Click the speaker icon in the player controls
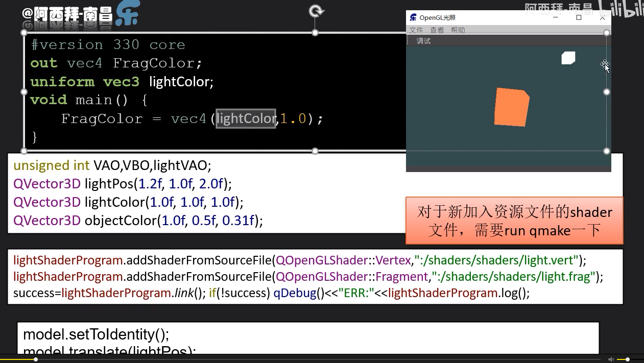Viewport: 644px width, 363px height. point(611,359)
